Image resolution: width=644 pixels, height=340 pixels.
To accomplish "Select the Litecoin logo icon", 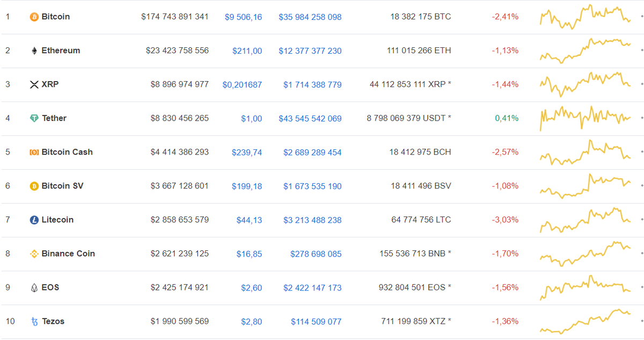I will coord(34,220).
